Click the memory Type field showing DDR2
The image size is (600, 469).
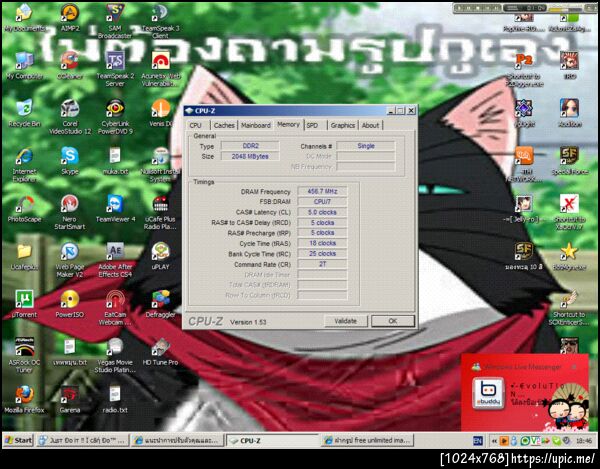pos(250,146)
